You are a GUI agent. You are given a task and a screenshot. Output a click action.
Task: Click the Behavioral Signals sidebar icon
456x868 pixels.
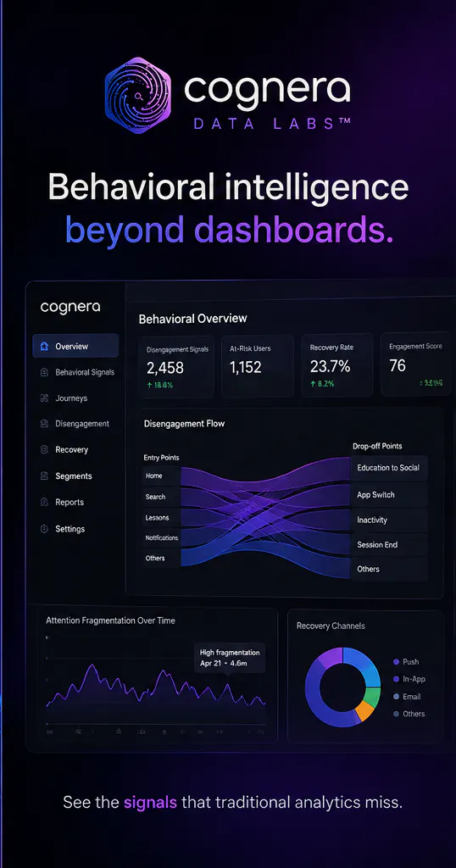click(44, 373)
